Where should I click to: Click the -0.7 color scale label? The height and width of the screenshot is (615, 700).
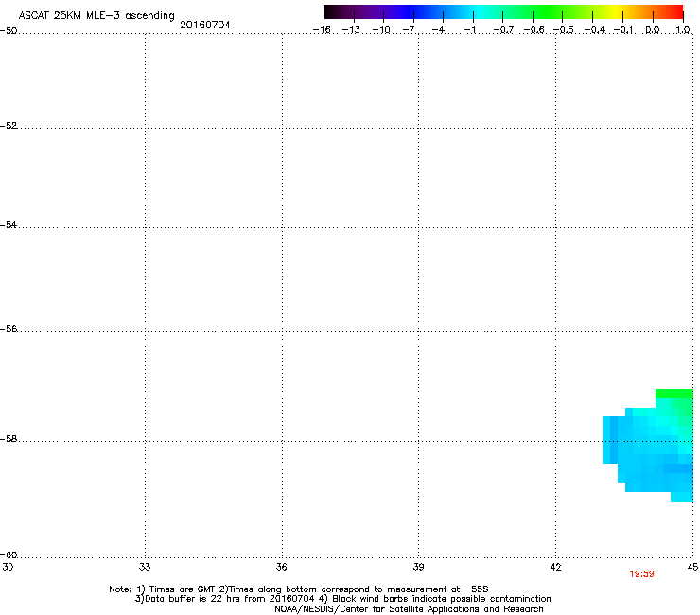503,30
